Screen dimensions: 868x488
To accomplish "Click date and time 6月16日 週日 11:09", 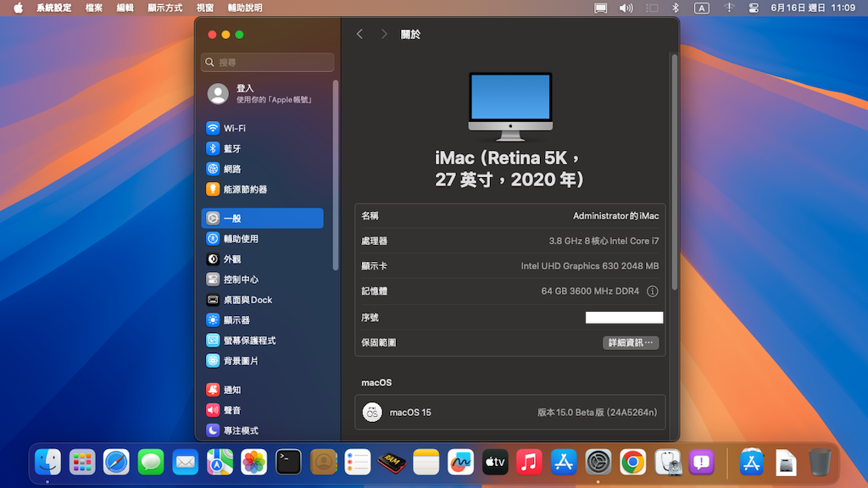I will click(813, 8).
